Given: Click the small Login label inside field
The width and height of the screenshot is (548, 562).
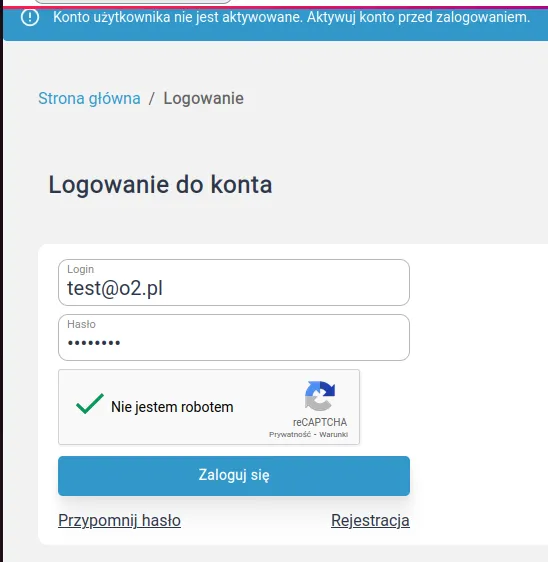Looking at the screenshot, I should (x=81, y=269).
